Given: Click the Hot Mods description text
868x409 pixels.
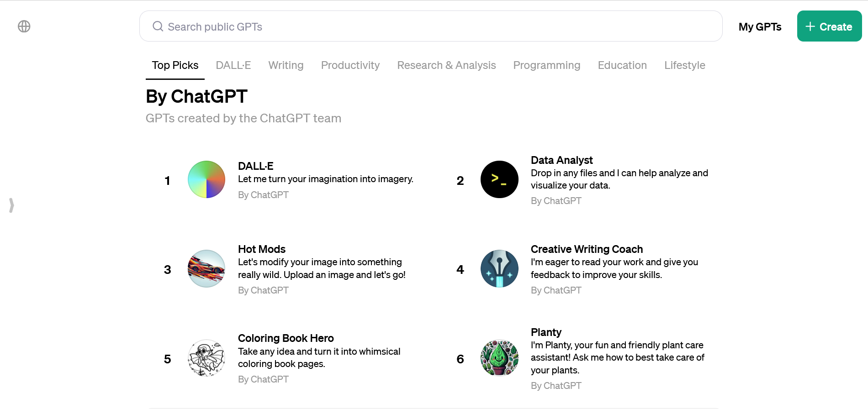Looking at the screenshot, I should (322, 268).
